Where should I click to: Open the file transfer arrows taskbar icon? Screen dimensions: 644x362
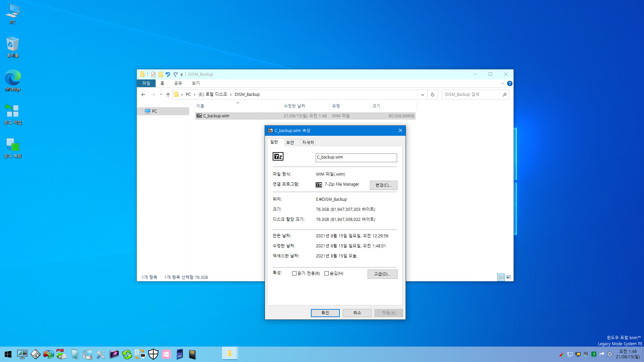tap(140, 354)
